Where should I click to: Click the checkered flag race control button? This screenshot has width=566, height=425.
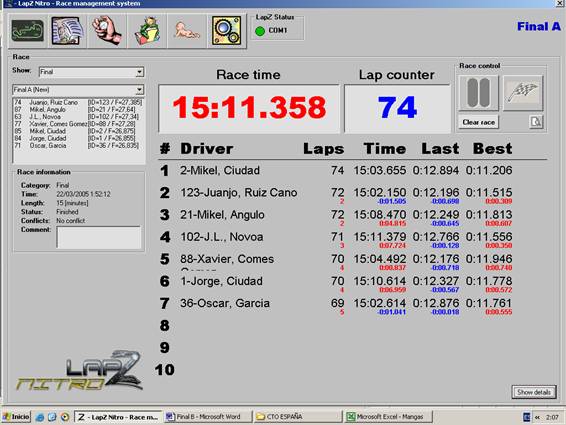click(523, 93)
